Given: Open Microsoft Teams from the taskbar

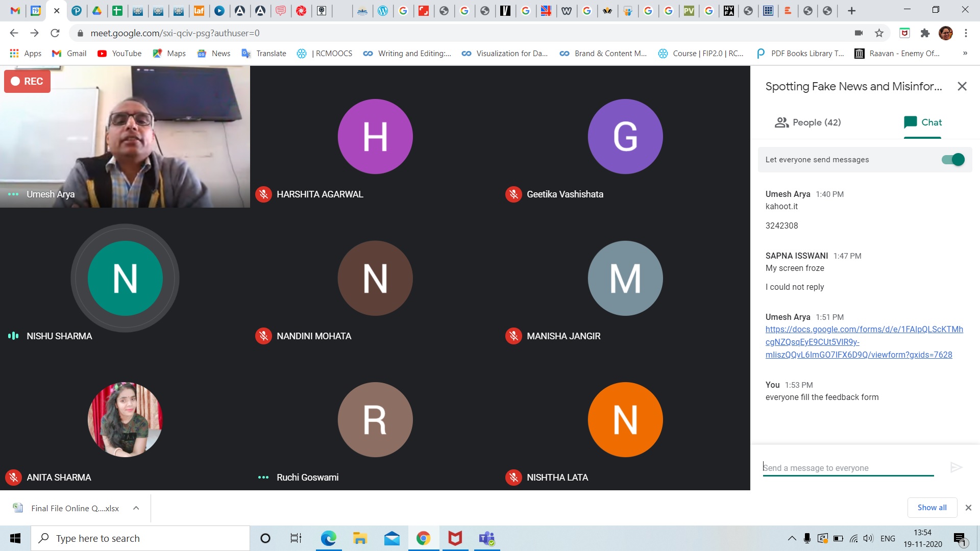Looking at the screenshot, I should (486, 538).
